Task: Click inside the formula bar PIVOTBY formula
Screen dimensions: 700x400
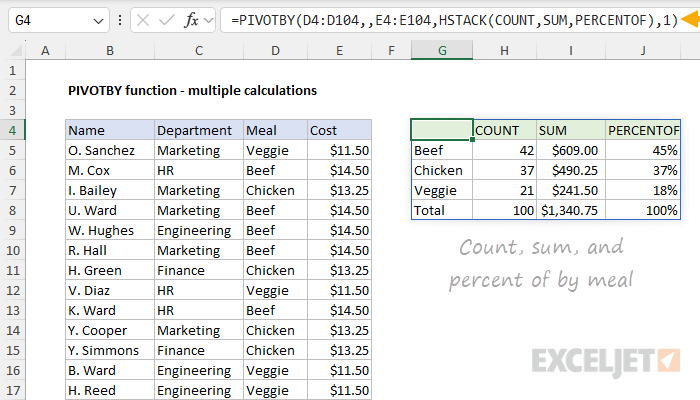Action: (454, 21)
